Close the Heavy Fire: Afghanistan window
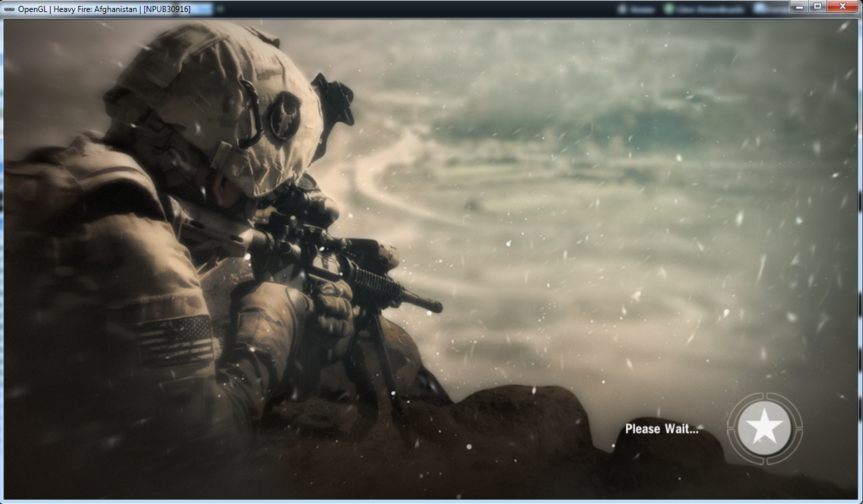 842,6
